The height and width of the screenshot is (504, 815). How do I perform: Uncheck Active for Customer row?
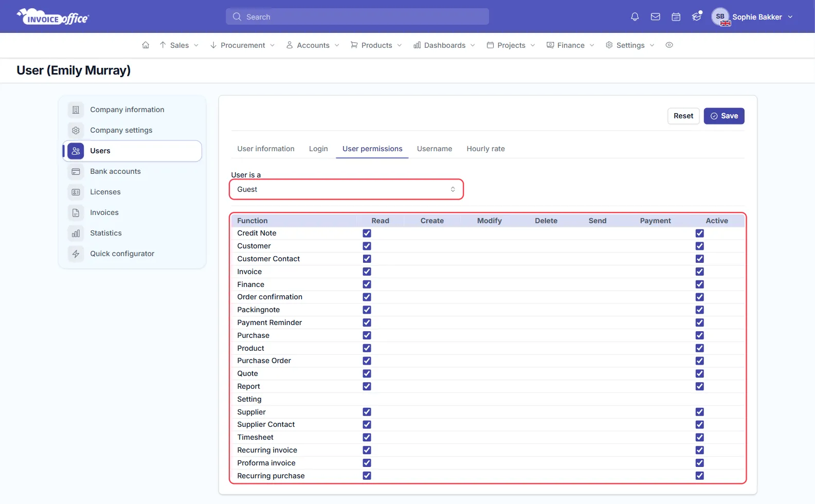point(700,246)
